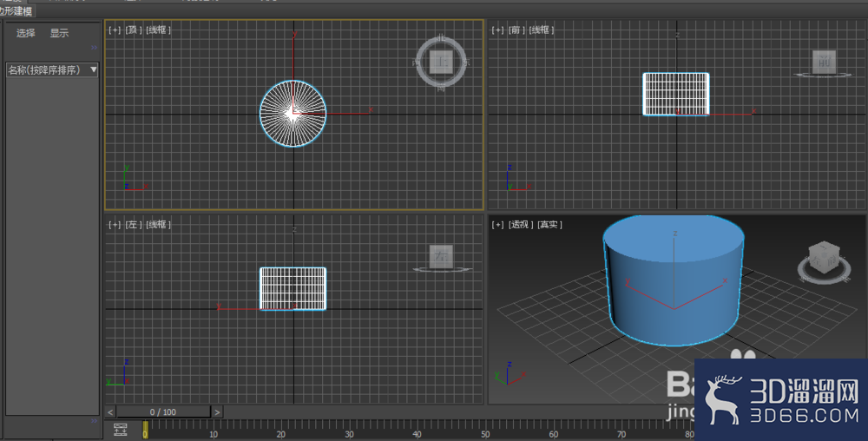Click the 0 / 100 time slider handle
Image resolution: width=868 pixels, height=441 pixels.
click(163, 411)
